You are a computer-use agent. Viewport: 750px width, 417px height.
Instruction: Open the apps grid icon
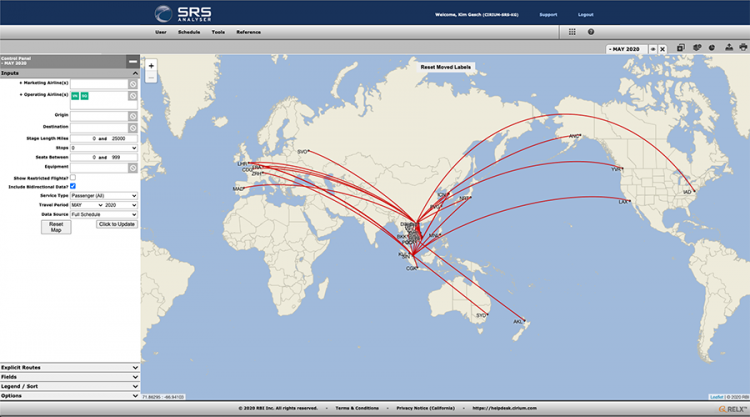pos(572,32)
